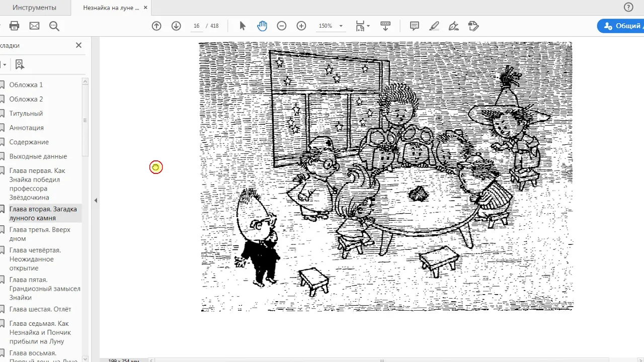Open bookmark Глава шестая. Отлёт
The width and height of the screenshot is (644, 362).
pos(40,309)
